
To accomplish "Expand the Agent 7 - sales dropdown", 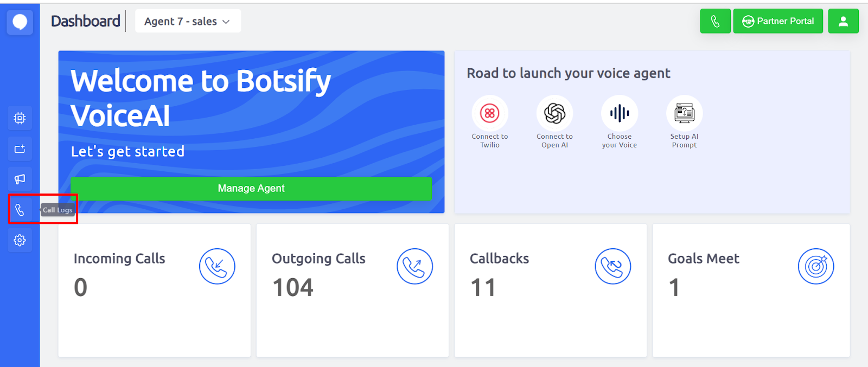I will pos(187,21).
